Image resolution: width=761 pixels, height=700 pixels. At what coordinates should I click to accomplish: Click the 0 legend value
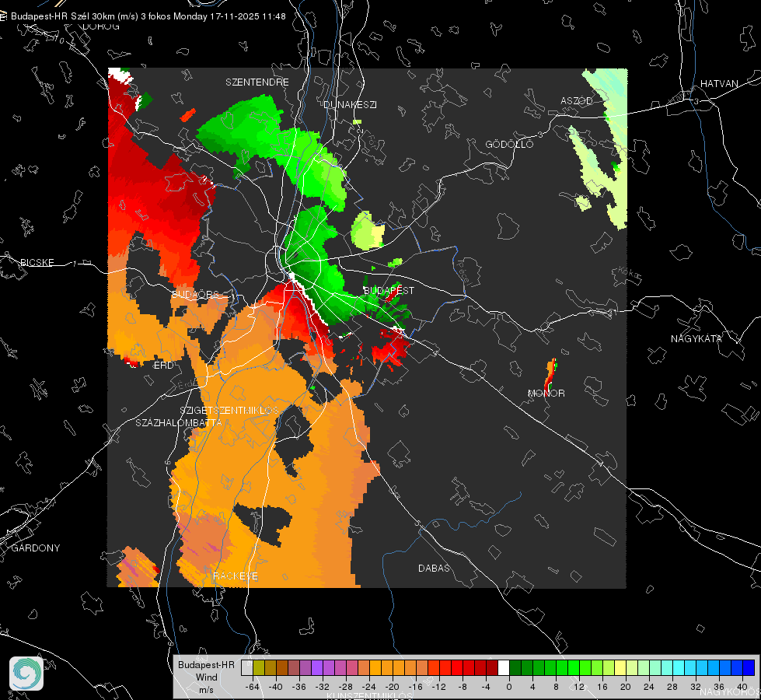point(509,687)
